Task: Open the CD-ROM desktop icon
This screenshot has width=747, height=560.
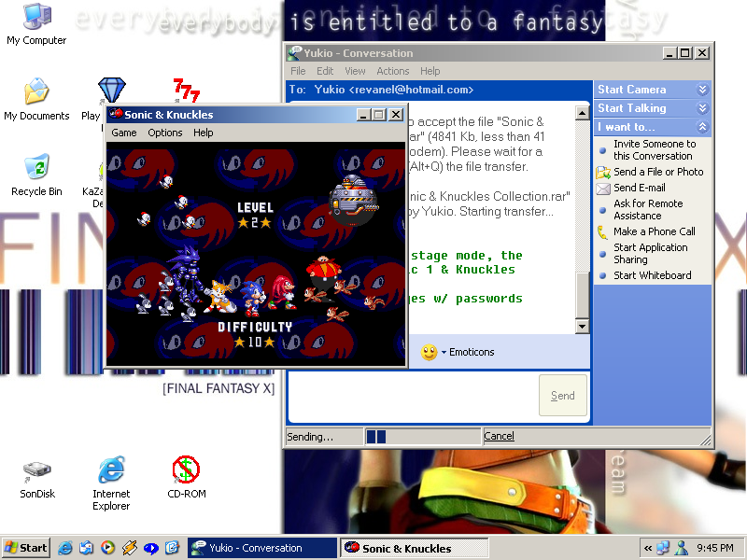Action: (x=186, y=470)
